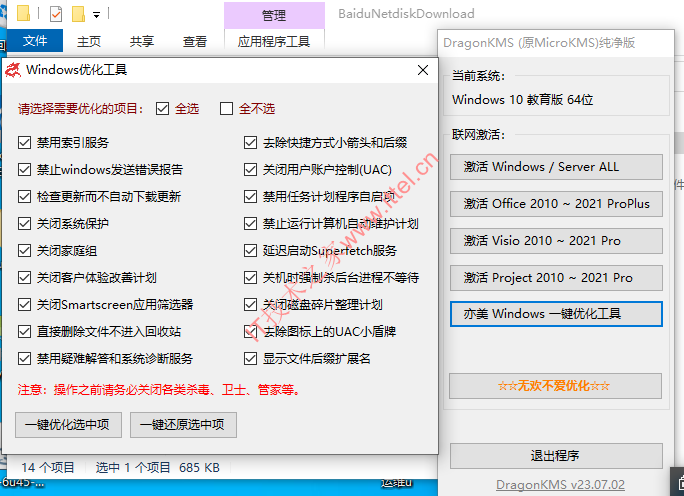Open the 查看 ribbon tab
The width and height of the screenshot is (684, 496).
click(195, 41)
